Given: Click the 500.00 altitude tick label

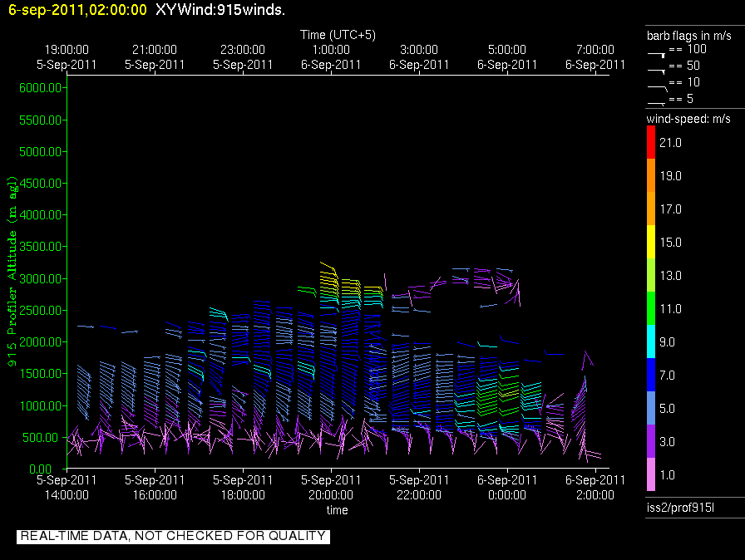Looking at the screenshot, I should [42, 438].
